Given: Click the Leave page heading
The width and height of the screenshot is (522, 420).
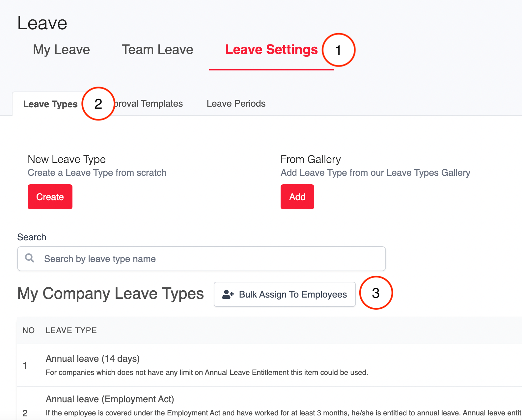Looking at the screenshot, I should tap(42, 23).
